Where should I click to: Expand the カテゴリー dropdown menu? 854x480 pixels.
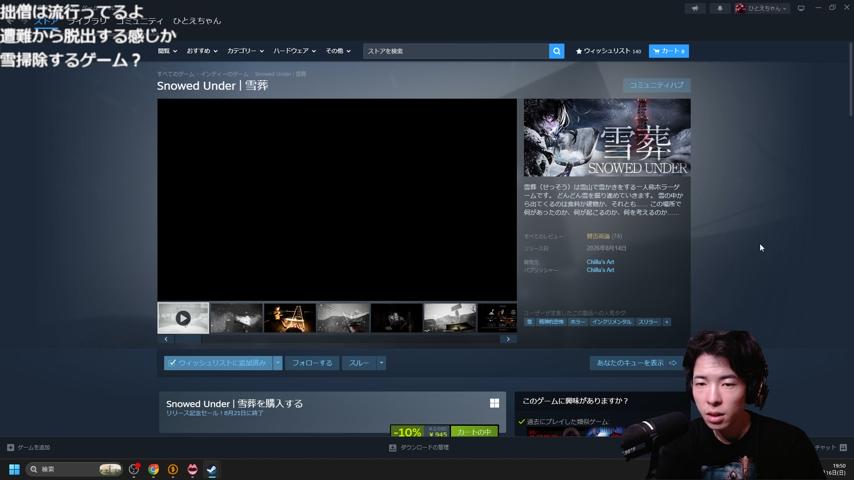point(245,51)
